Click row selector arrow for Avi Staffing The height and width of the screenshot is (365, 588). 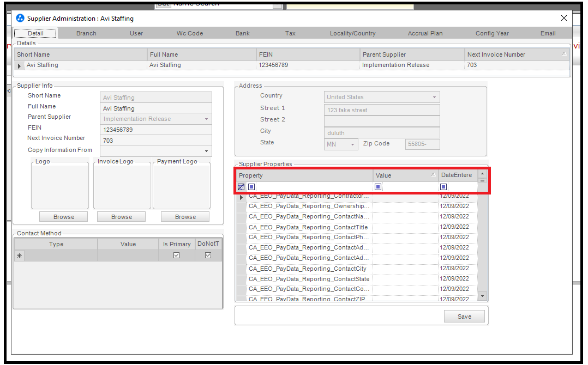click(19, 65)
